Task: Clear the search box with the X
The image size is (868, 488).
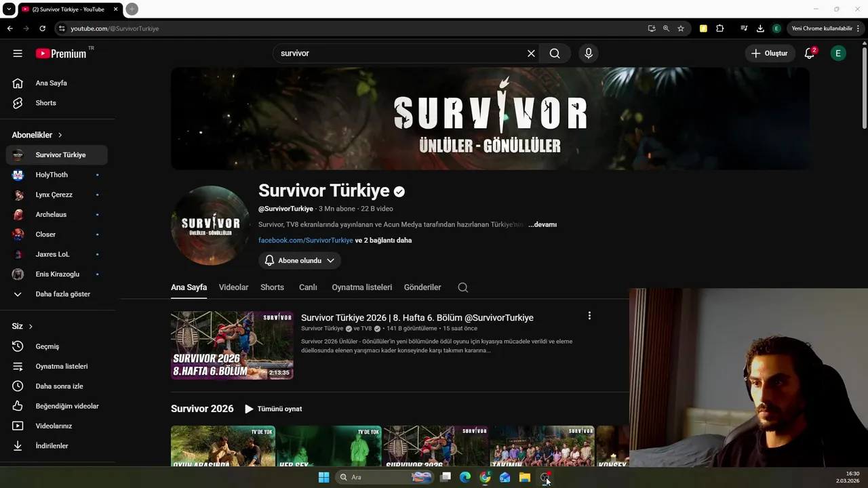Action: coord(531,54)
